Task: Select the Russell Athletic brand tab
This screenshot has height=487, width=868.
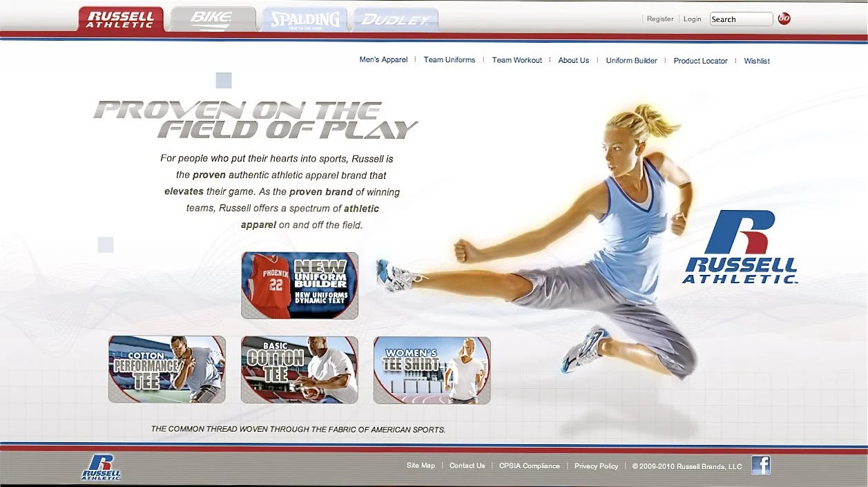Action: pos(121,19)
